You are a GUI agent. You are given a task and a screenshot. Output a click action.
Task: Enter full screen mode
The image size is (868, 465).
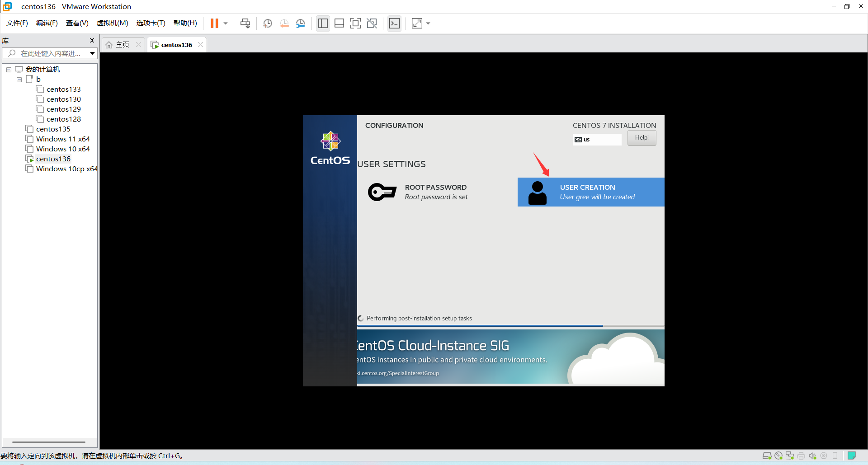tap(355, 23)
